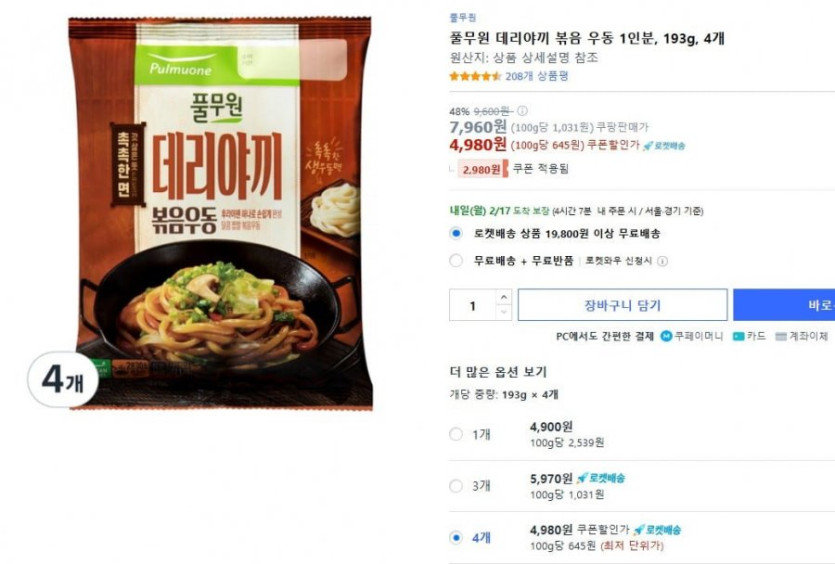Open the 풀무원 brand link
The image size is (835, 564).
pyautogui.click(x=463, y=18)
